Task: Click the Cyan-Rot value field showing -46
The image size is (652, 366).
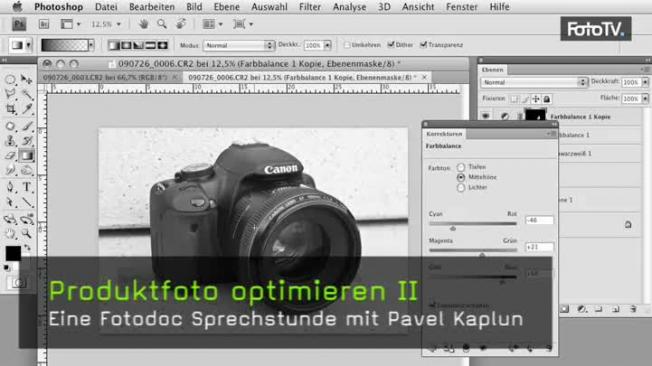Action: pos(539,220)
